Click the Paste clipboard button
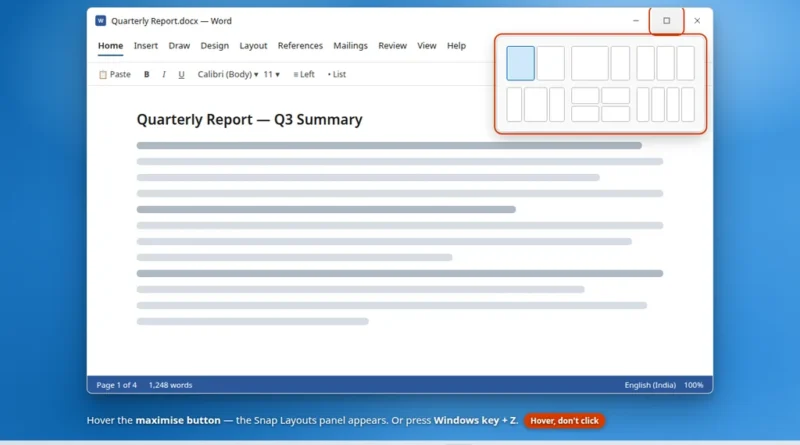The image size is (800, 445). (115, 75)
